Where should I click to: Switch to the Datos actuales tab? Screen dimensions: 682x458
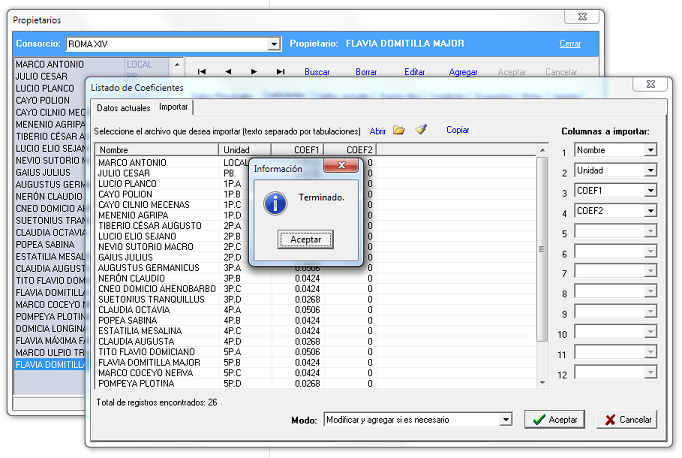123,107
